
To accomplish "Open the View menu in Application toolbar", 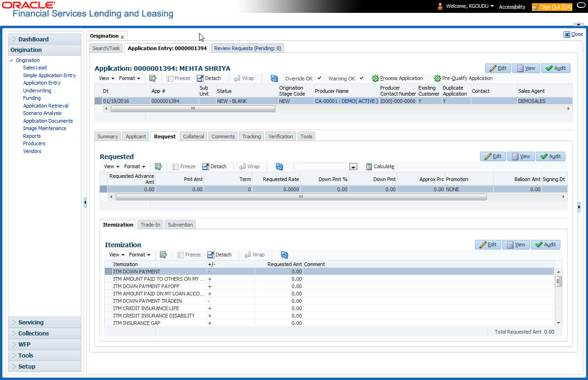I will tap(107, 78).
